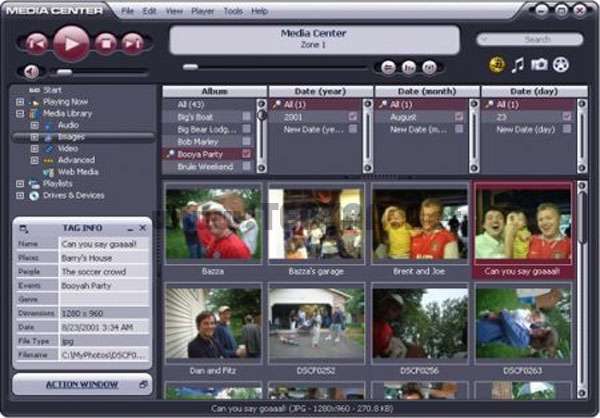Uncheck the 2001 year checkbox
The image size is (600, 418).
click(x=353, y=116)
